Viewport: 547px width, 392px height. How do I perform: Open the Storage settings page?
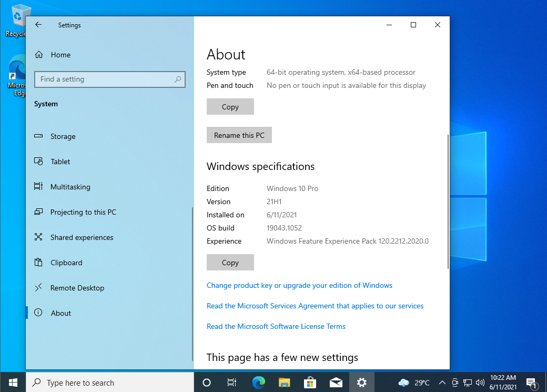click(x=110, y=136)
